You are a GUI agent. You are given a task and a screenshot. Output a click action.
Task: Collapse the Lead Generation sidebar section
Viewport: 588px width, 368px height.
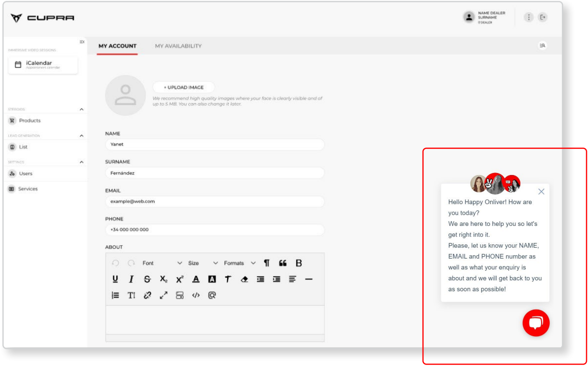click(x=81, y=136)
